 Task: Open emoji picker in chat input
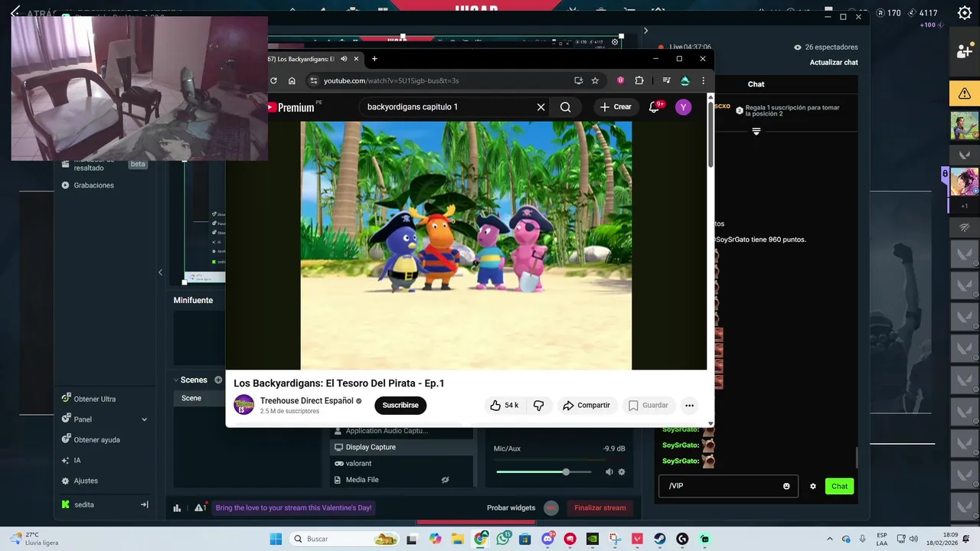coord(786,486)
